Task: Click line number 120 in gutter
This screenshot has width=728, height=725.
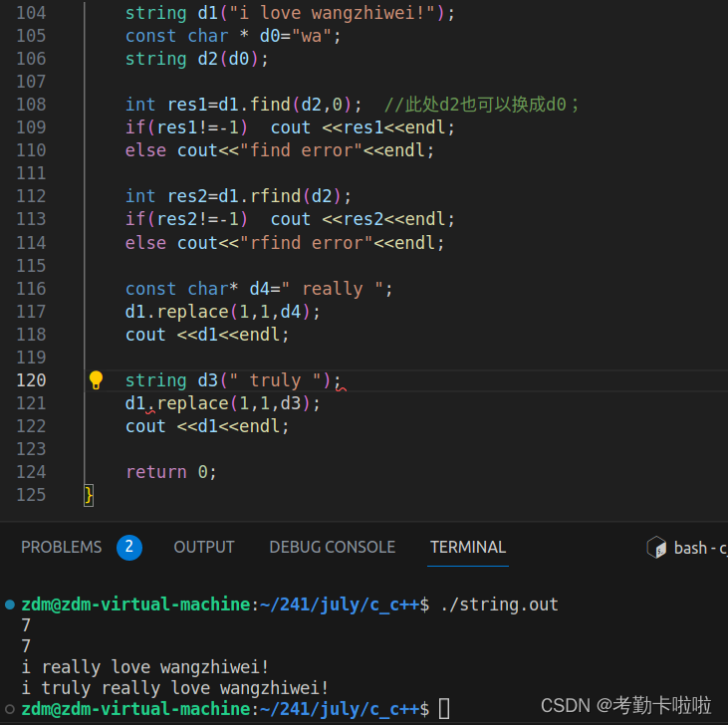Action: pyautogui.click(x=31, y=380)
